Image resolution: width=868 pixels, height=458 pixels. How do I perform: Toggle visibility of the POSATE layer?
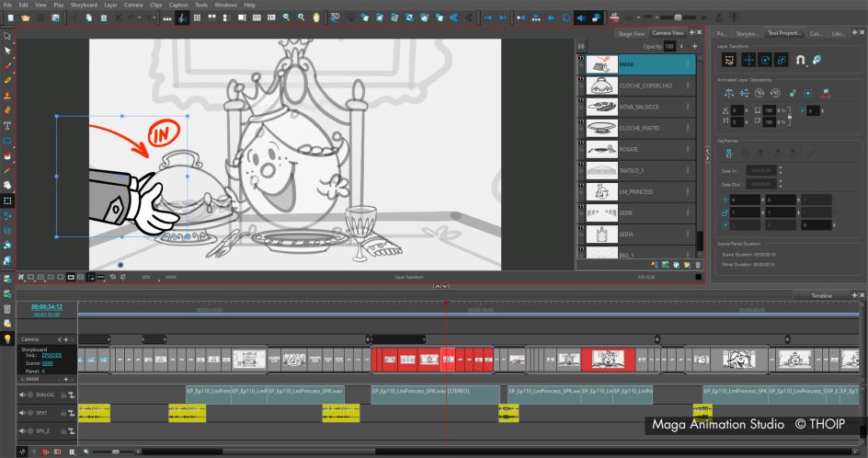(x=581, y=143)
